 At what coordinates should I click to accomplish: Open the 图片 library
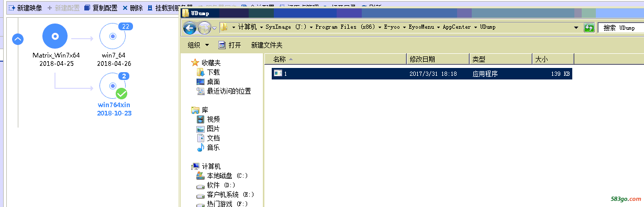213,129
